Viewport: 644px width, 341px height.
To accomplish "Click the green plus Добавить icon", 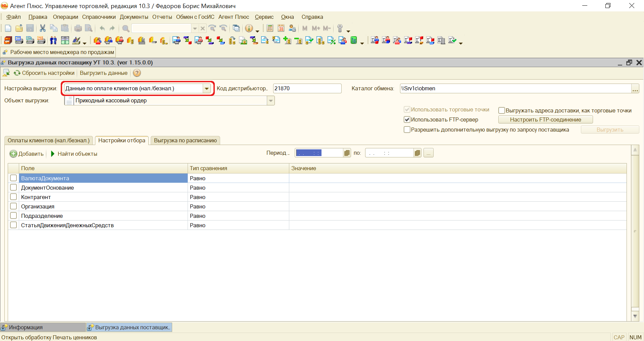I will [x=13, y=154].
